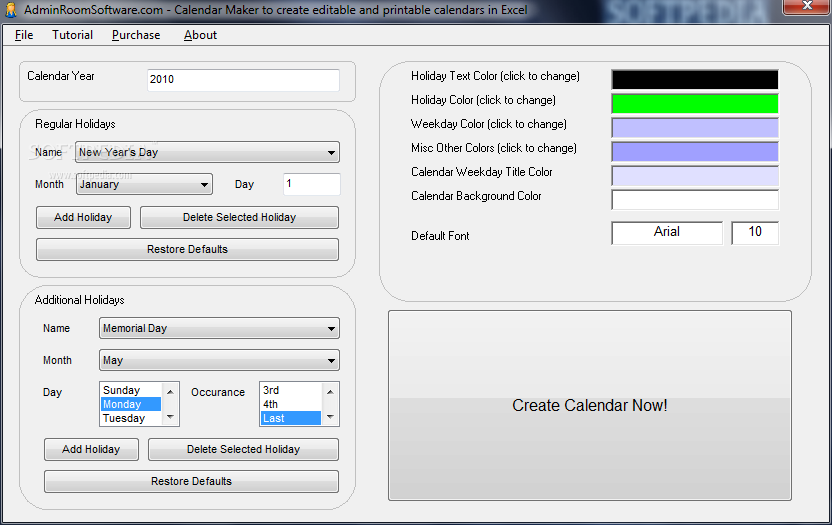832x525 pixels.
Task: Restore Defaults for Regular Holidays
Action: coord(187,249)
